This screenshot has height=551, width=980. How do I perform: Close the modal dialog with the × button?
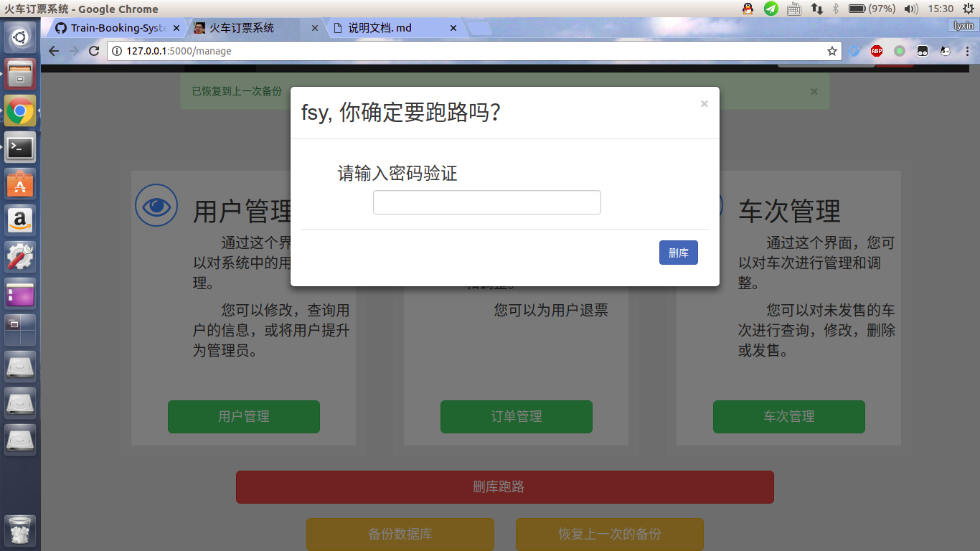click(x=704, y=104)
